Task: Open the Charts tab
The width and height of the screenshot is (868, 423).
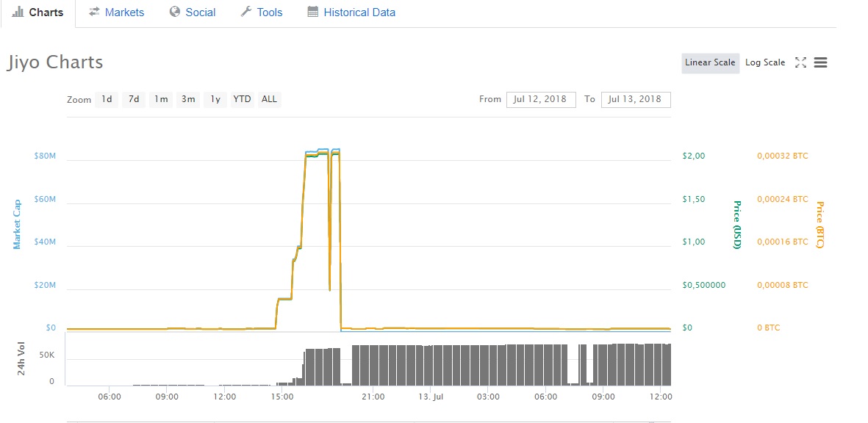Action: point(37,12)
